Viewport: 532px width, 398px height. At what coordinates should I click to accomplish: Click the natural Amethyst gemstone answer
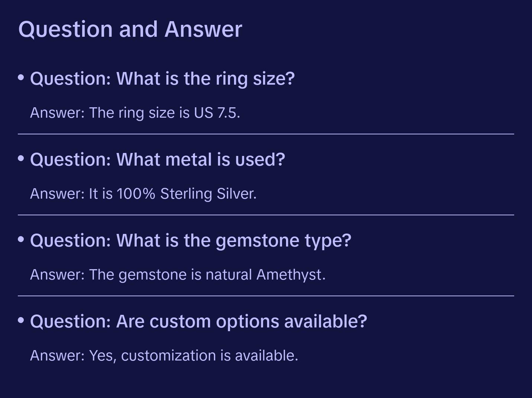tap(178, 275)
